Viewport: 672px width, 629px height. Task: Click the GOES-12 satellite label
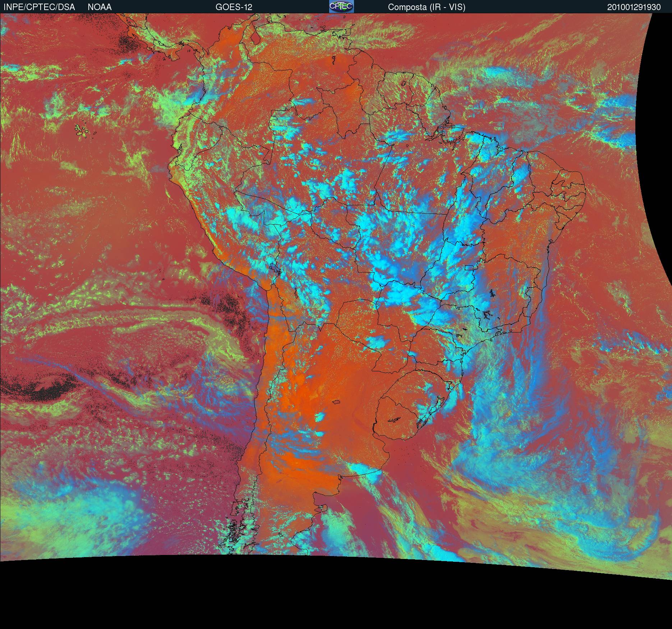[234, 7]
